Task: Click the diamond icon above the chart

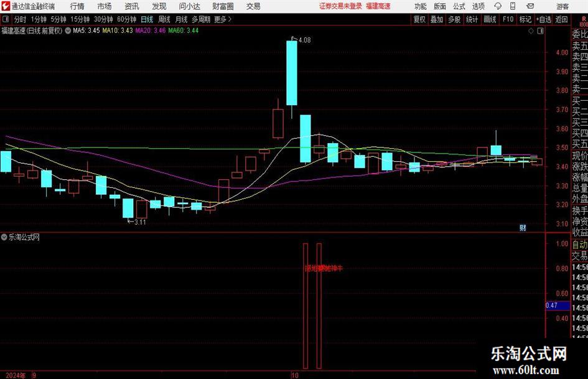Action: tap(531, 31)
